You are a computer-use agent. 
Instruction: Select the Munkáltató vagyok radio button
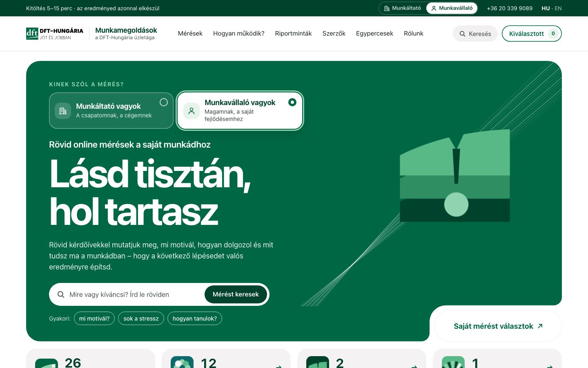click(x=164, y=102)
